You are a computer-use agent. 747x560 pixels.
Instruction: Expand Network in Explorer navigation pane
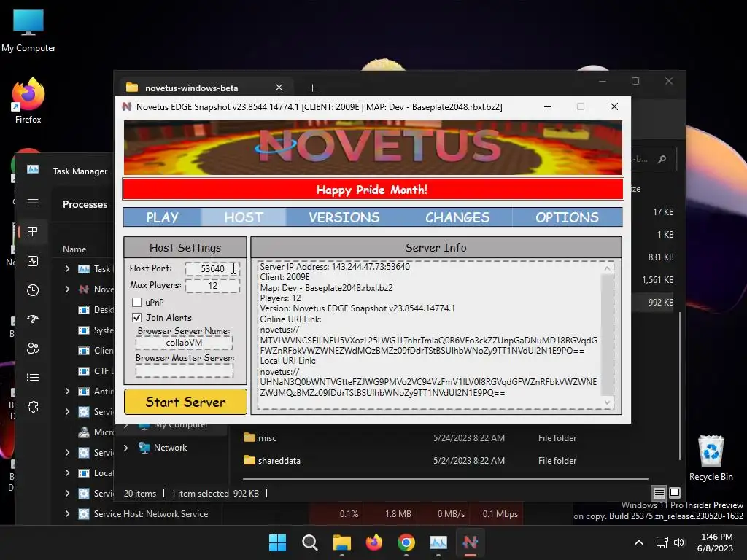[x=125, y=448]
